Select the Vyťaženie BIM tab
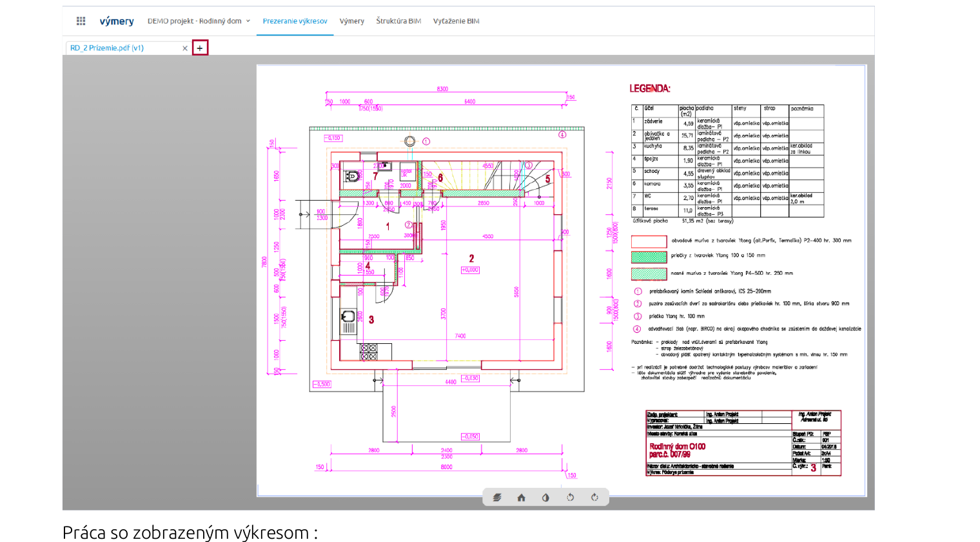Screen dimensions: 980x542 tap(456, 21)
